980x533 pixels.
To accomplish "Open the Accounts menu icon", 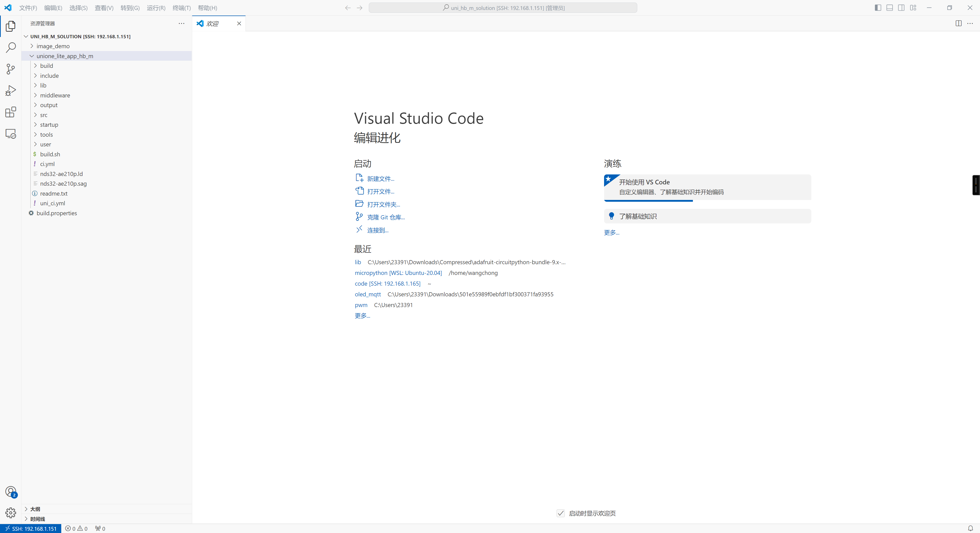I will pos(11,492).
